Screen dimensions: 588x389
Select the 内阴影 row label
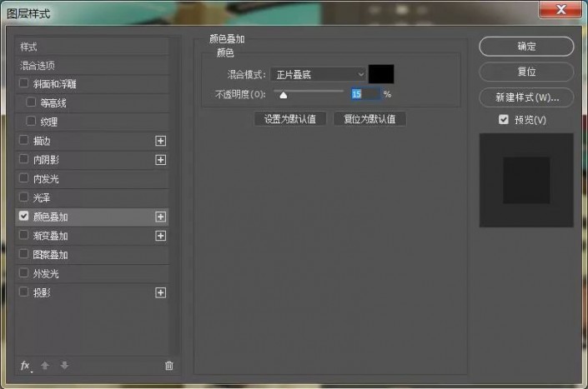pyautogui.click(x=46, y=160)
